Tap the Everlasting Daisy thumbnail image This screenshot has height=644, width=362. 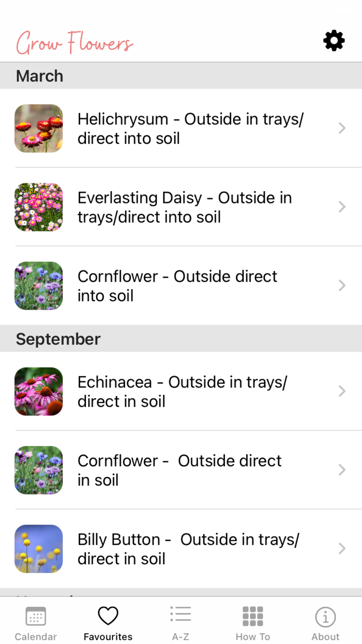(x=39, y=207)
